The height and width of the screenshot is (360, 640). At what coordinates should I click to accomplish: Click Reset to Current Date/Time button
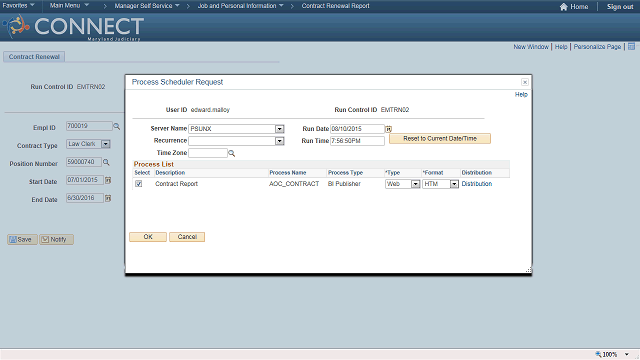[x=440, y=139]
